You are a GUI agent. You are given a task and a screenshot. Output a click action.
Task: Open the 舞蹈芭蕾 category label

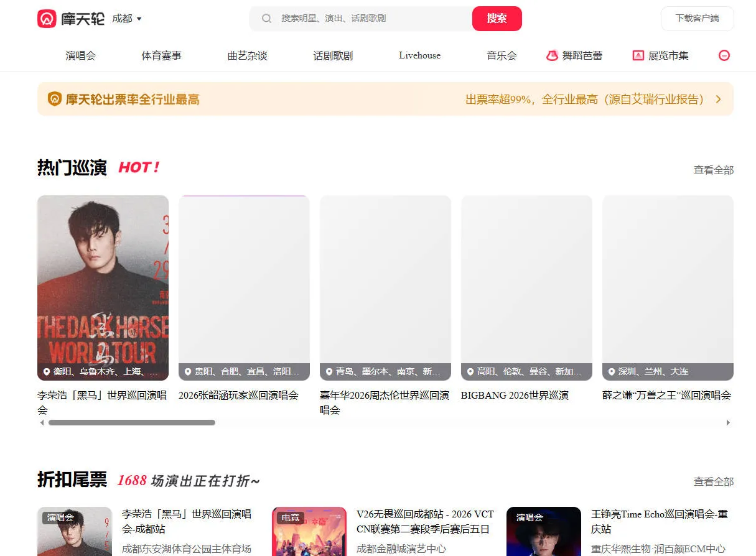[x=582, y=55]
